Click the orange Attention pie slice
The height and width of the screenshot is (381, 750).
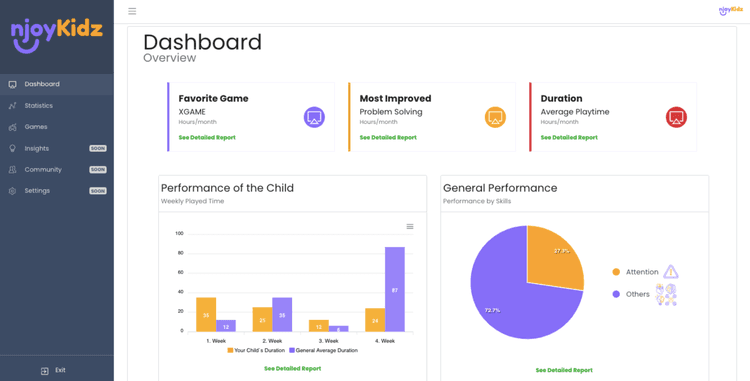[x=555, y=258]
